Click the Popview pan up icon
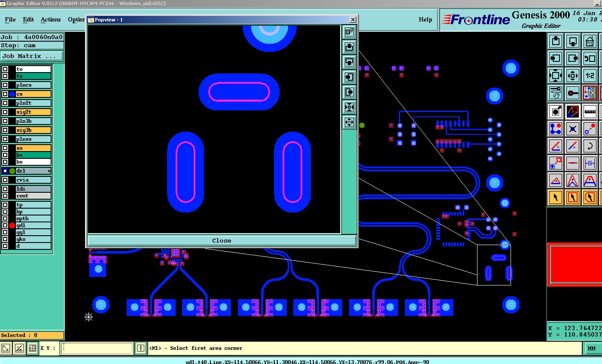Image resolution: width=602 pixels, height=364 pixels. (x=350, y=47)
